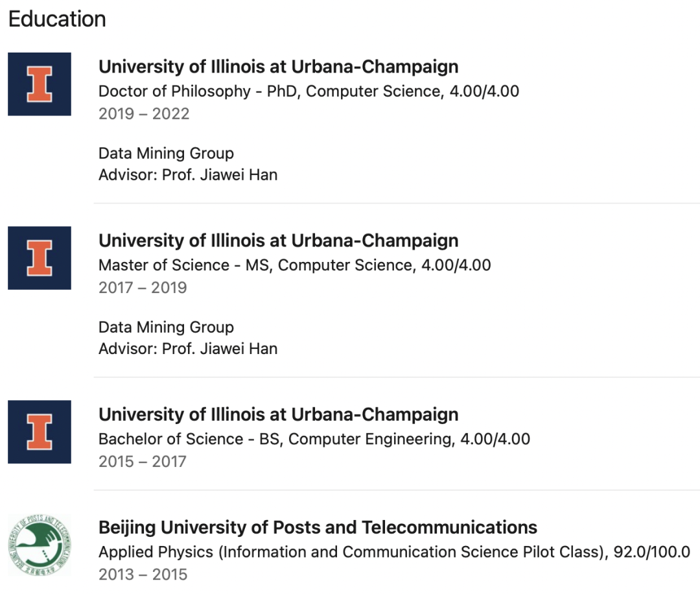This screenshot has height=594, width=700.
Task: Click Data Mining Group under the PhD entry
Action: coord(166,154)
